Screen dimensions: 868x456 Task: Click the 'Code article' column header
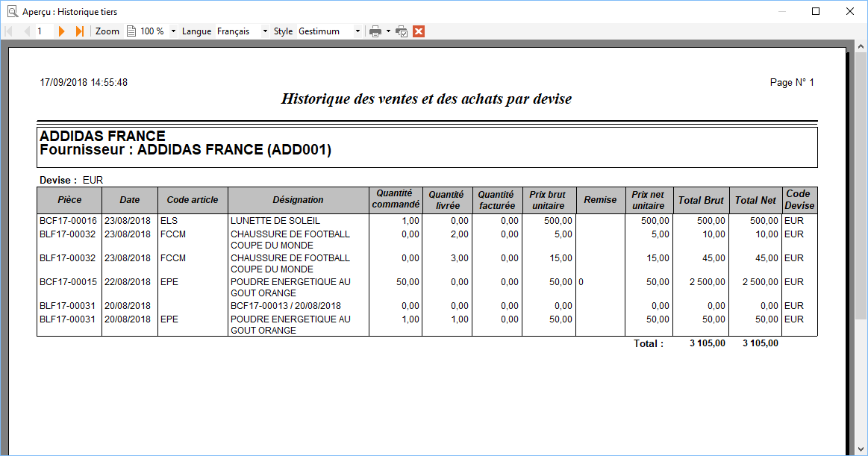(x=193, y=200)
